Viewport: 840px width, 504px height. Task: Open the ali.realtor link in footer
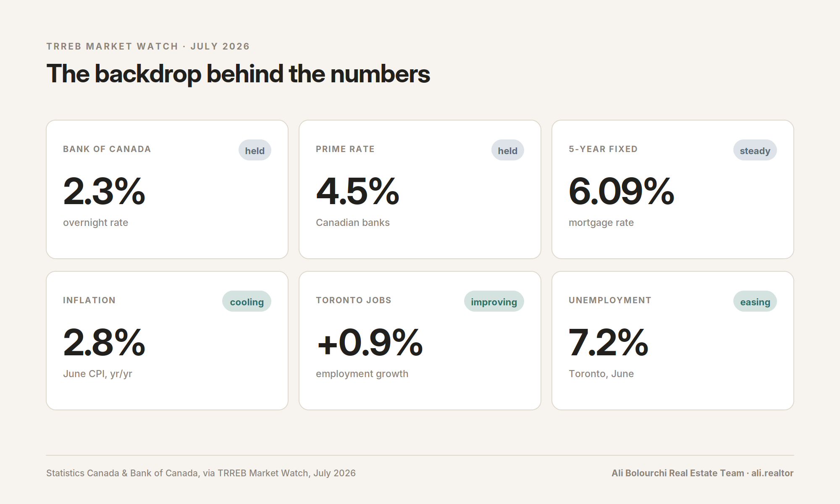click(x=772, y=473)
